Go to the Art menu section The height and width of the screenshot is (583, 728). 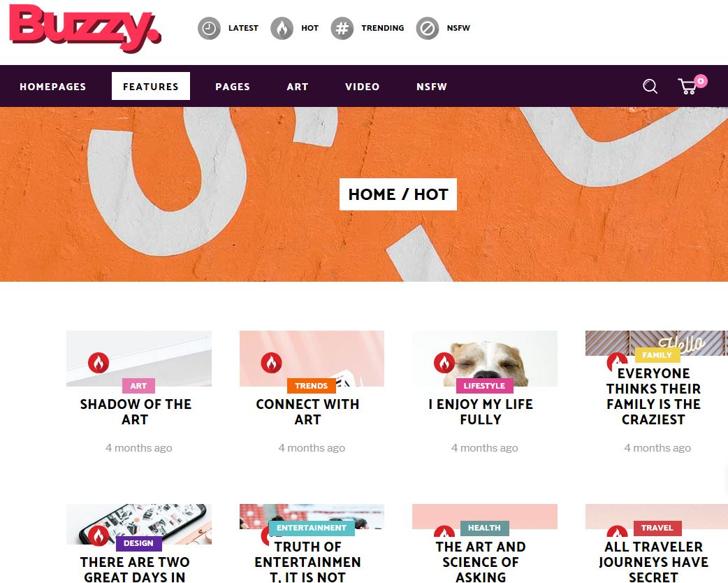coord(298,87)
